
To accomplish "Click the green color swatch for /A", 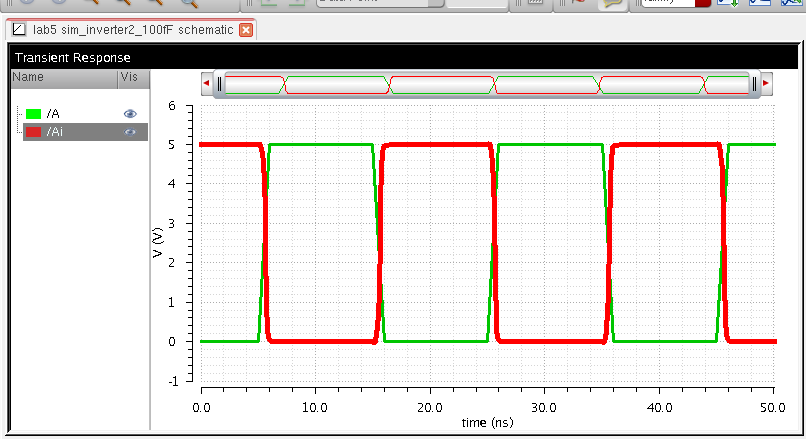I will (x=34, y=115).
